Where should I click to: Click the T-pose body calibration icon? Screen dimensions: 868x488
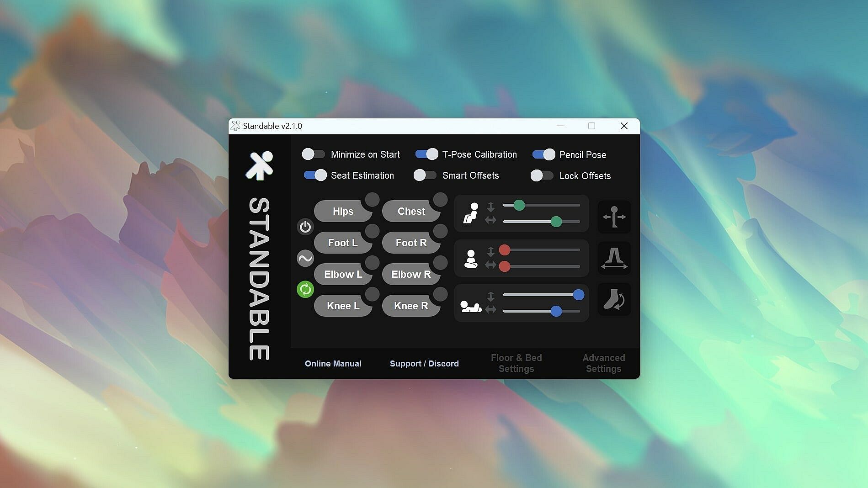[x=614, y=217]
